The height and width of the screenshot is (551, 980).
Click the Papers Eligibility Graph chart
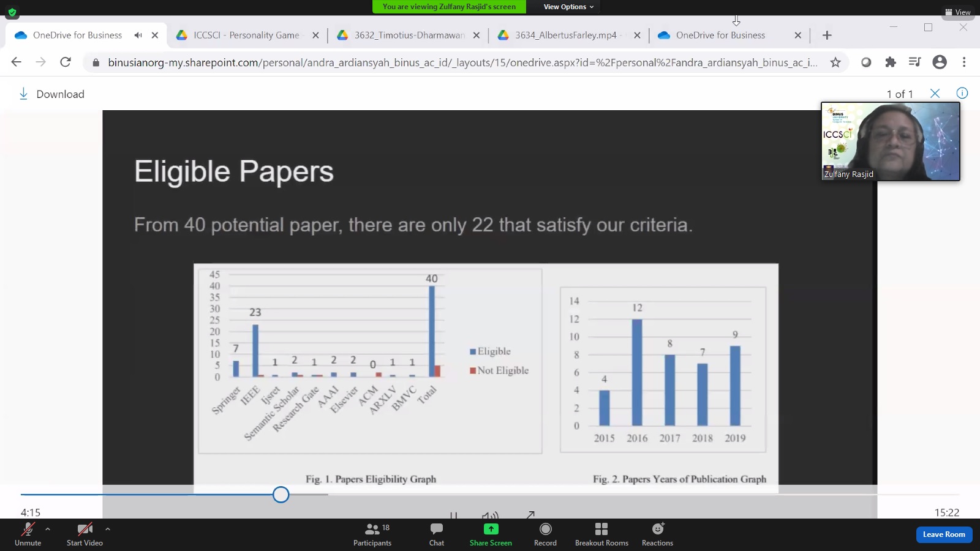370,361
